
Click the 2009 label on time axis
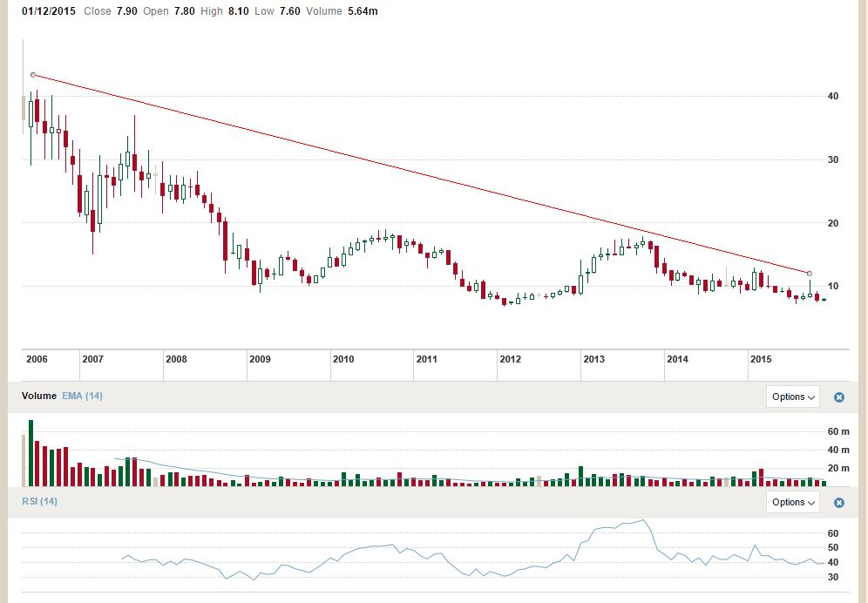tap(260, 359)
